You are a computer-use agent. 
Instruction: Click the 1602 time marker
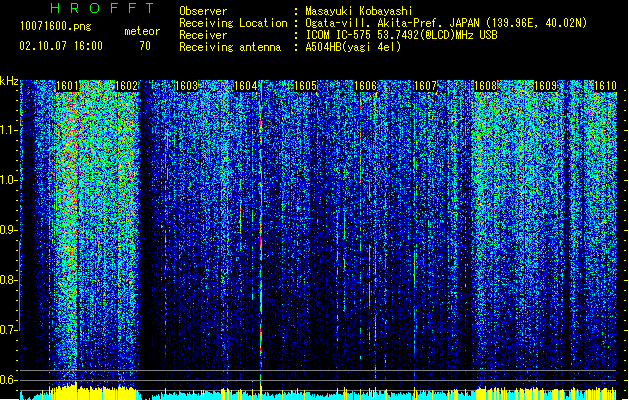127,86
